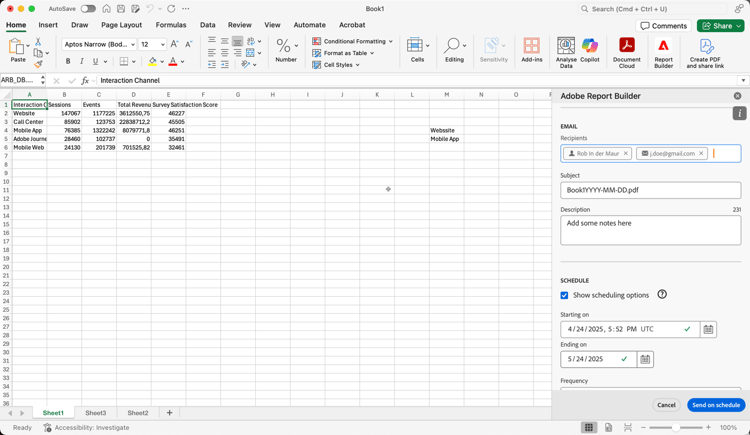Open Copilot from the ribbon

click(x=590, y=50)
